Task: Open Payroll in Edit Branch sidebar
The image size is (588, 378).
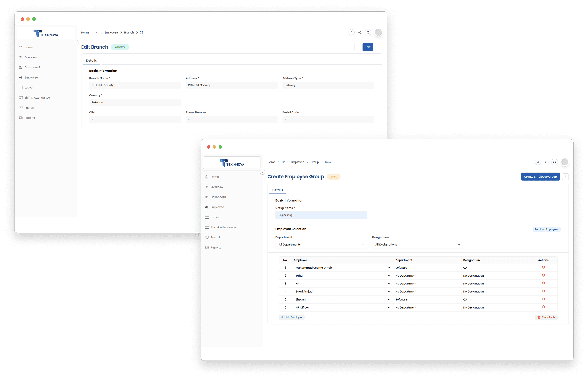Action: [x=29, y=108]
